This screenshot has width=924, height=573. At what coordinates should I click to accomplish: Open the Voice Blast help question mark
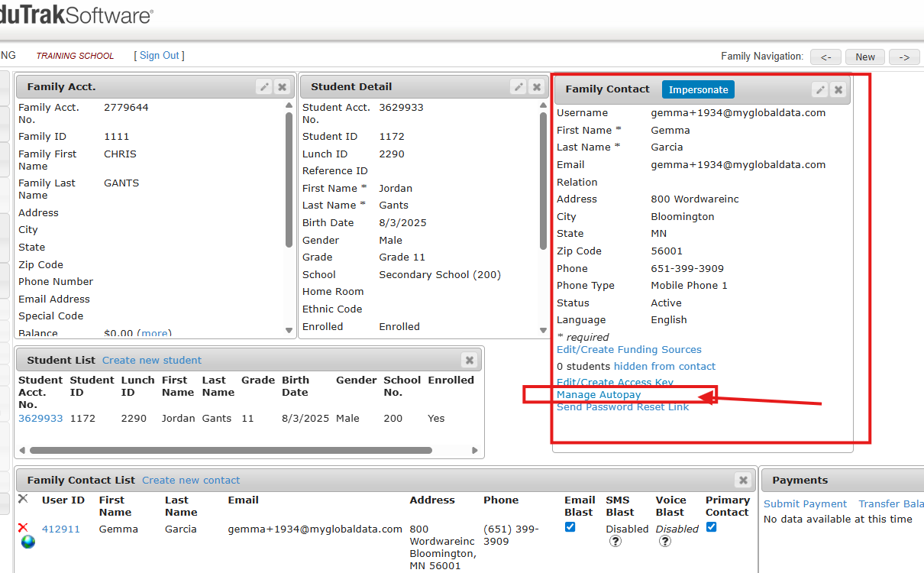(x=665, y=542)
